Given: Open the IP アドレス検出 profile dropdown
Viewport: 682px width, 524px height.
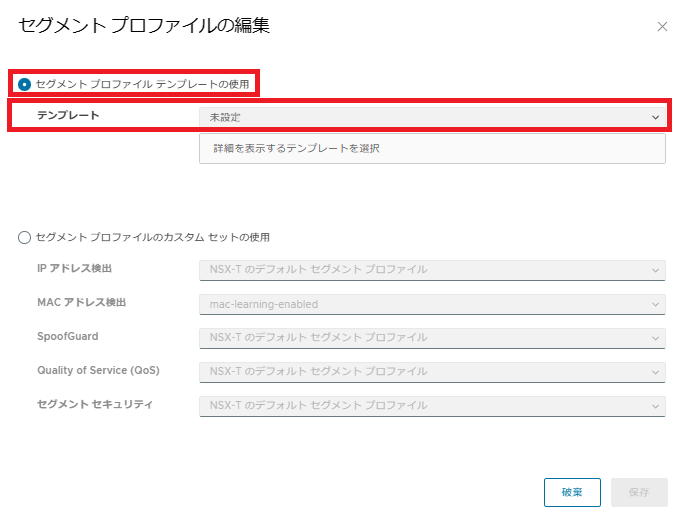Looking at the screenshot, I should (430, 270).
